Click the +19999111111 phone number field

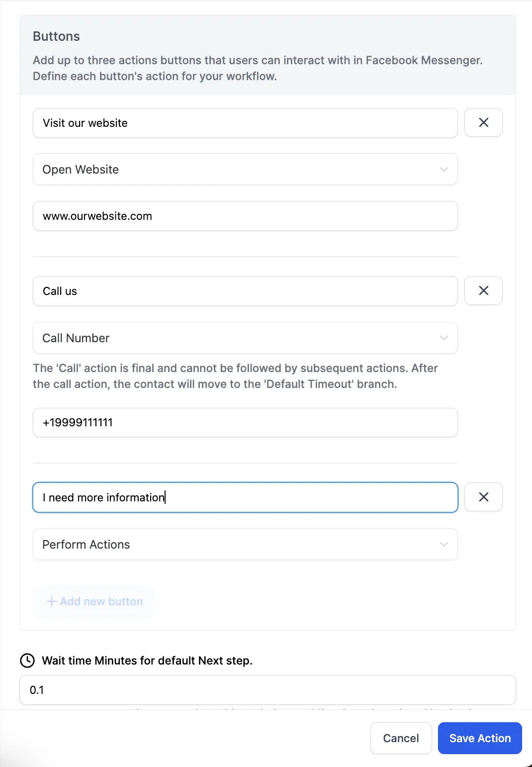(245, 423)
